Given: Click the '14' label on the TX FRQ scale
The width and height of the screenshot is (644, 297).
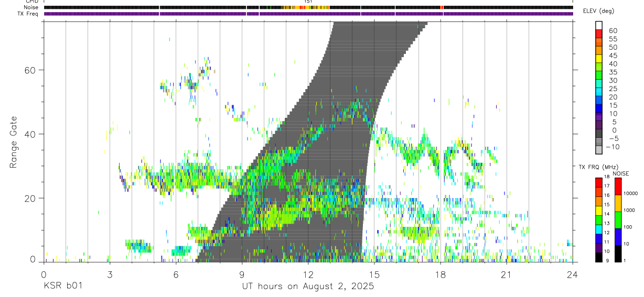Looking at the screenshot, I should coord(606,214).
